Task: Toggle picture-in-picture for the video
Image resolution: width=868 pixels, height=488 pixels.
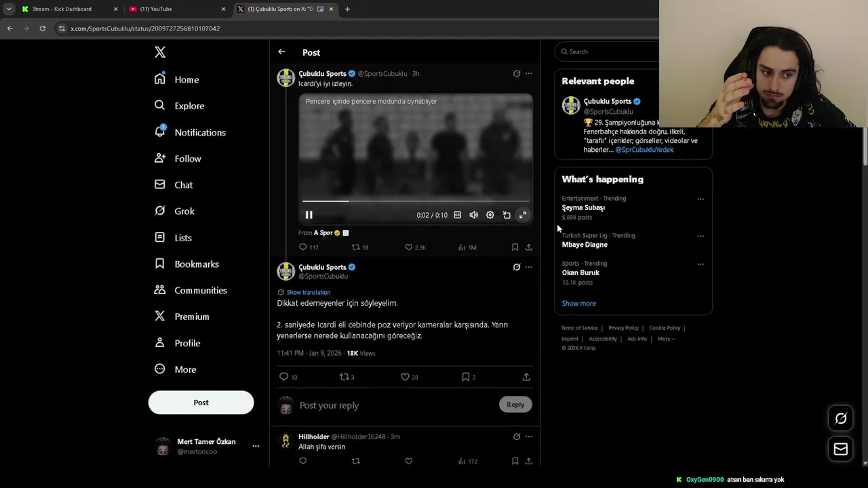Action: [507, 215]
